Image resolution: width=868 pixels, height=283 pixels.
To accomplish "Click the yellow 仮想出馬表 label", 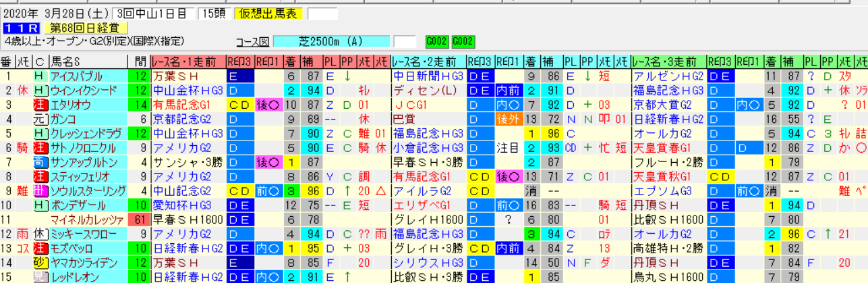I will click(269, 14).
